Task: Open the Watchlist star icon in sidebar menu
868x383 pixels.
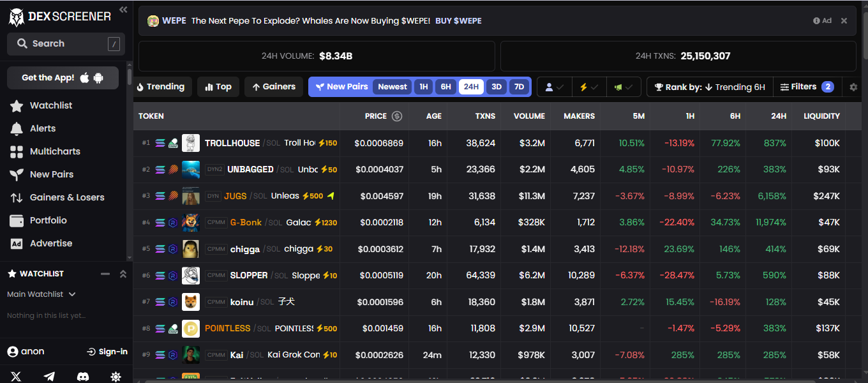Action: pos(17,105)
